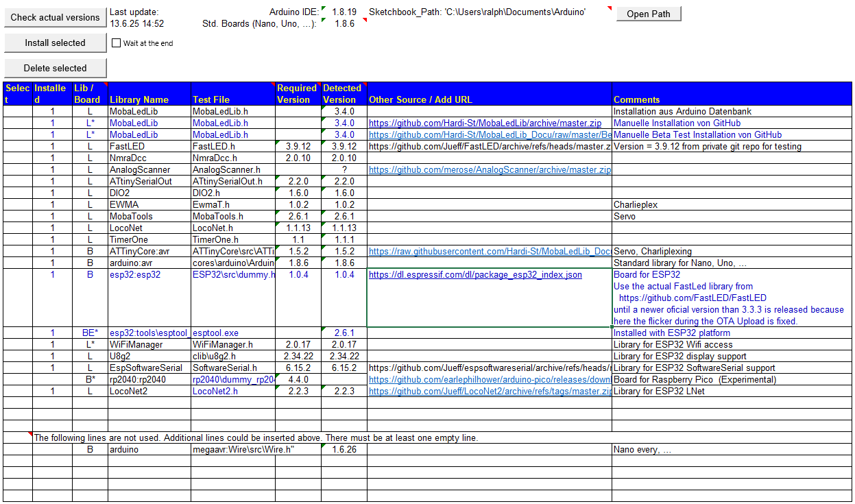Click the Required Version column header
The height and width of the screenshot is (504, 855).
298,94
